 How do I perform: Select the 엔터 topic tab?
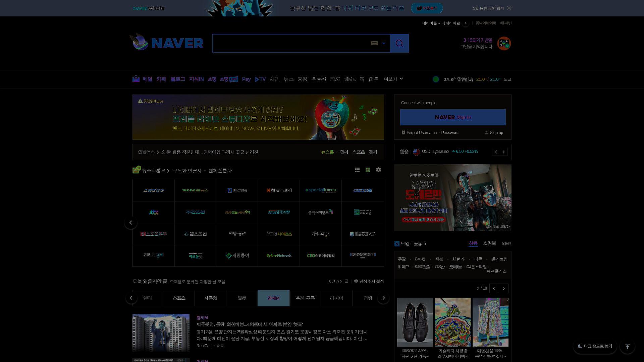tap(148, 298)
